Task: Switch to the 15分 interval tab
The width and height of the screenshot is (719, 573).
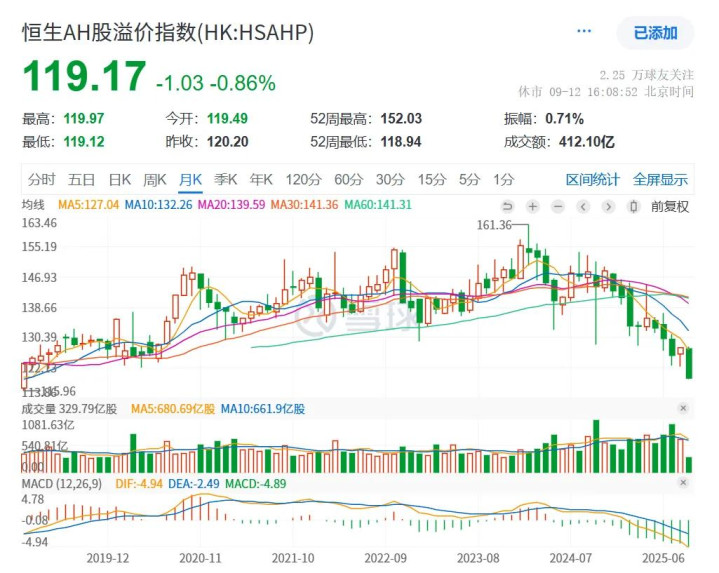Action: coord(431,179)
